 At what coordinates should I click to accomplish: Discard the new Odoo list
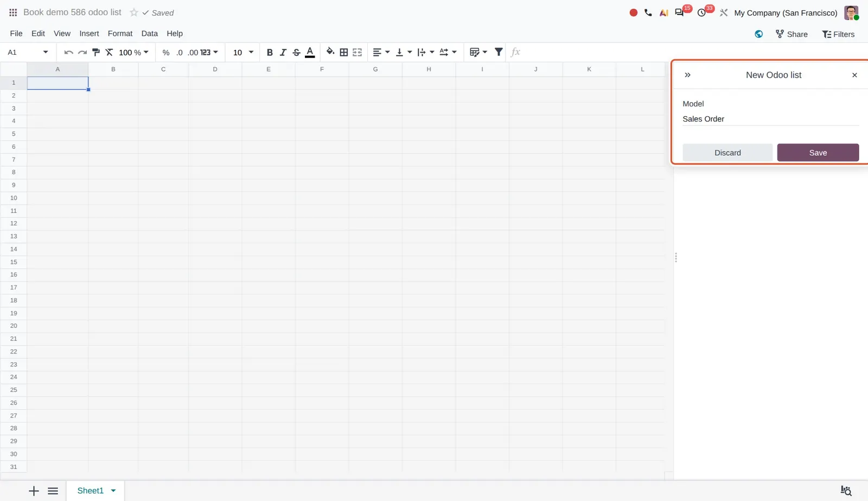(x=727, y=153)
